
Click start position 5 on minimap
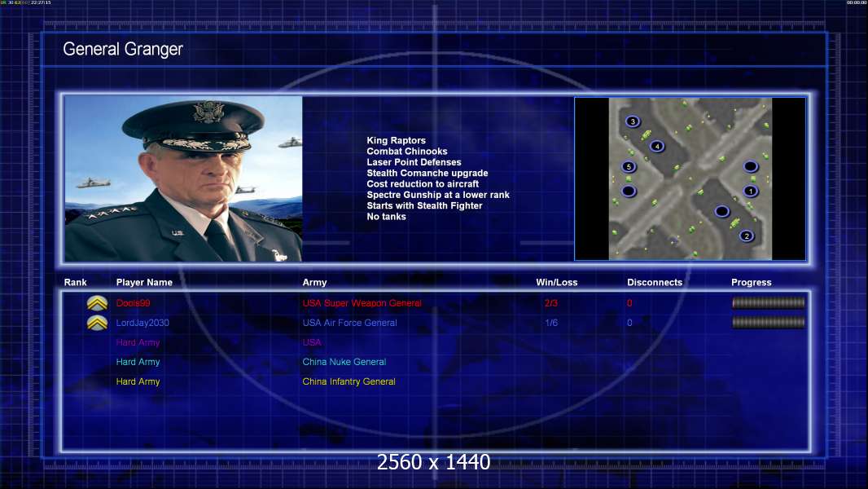click(629, 167)
